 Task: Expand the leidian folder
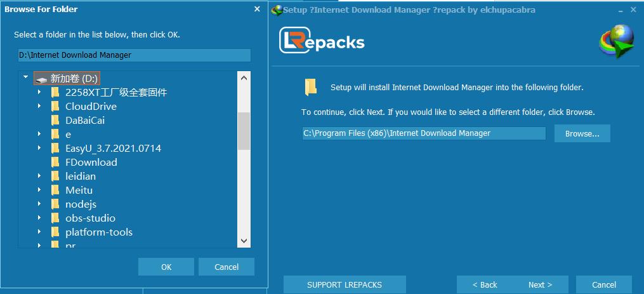coord(39,176)
